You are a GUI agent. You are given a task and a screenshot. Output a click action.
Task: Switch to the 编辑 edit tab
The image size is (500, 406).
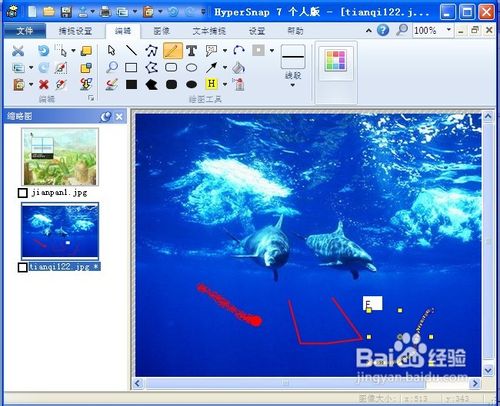tap(123, 31)
